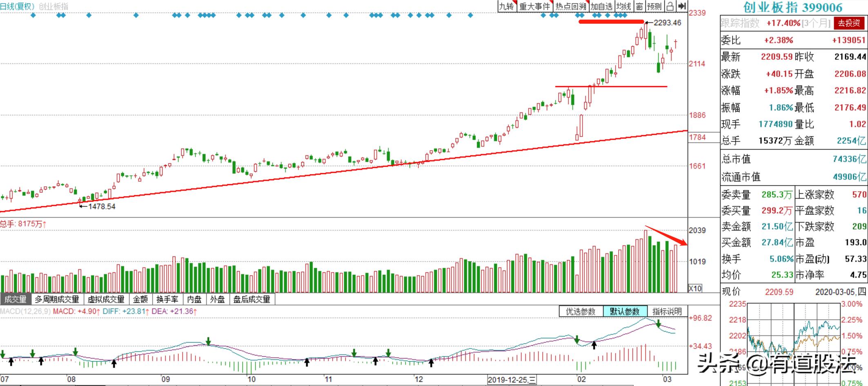Click the 委比 +2.38% value
The height and width of the screenshot is (386, 868).
pos(779,40)
